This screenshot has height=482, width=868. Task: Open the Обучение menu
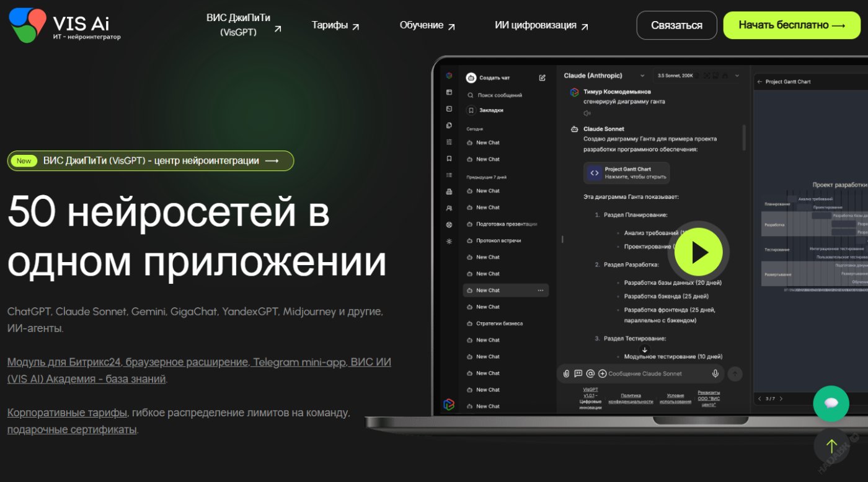[427, 25]
